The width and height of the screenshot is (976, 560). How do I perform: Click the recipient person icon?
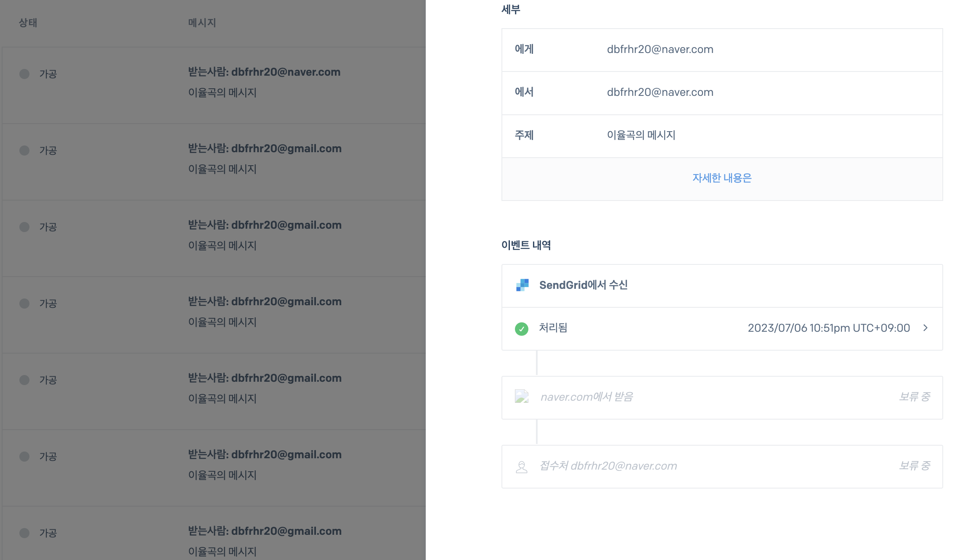521,467
